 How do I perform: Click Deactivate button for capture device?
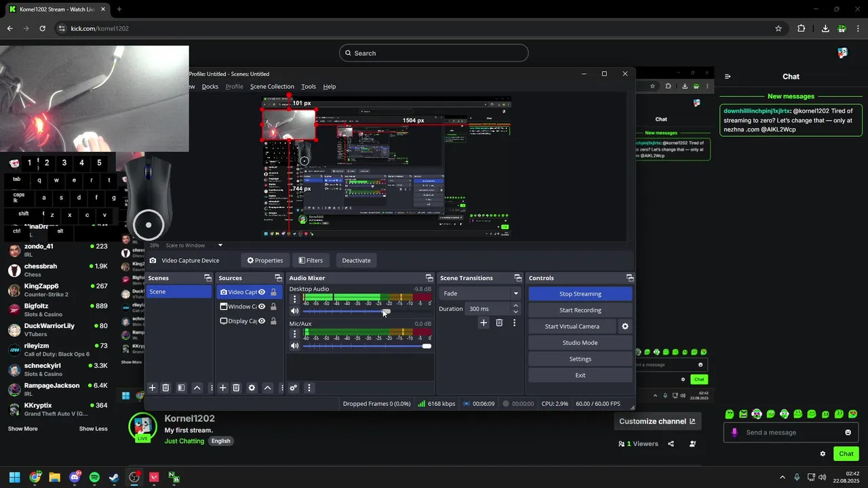tap(356, 260)
